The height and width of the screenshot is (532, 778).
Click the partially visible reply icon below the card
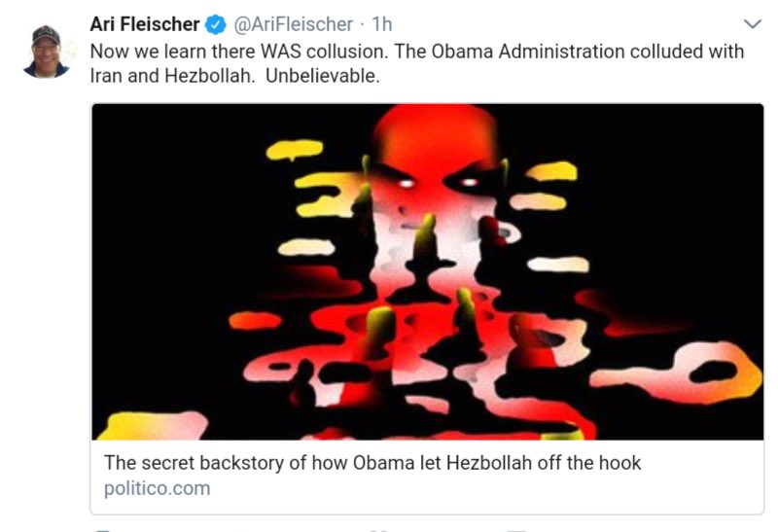pos(102,530)
